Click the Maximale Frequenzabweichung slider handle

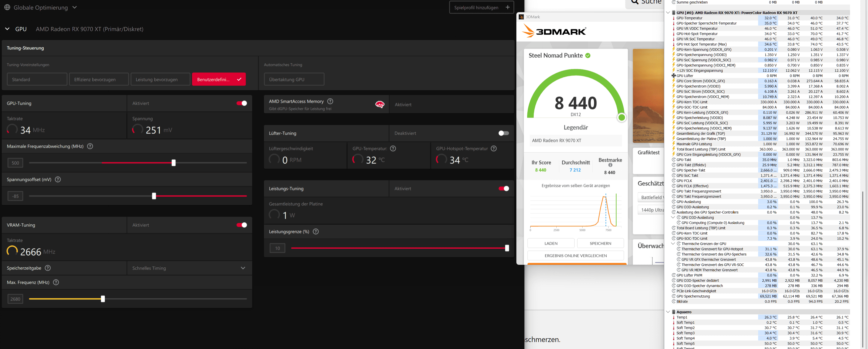pos(174,163)
